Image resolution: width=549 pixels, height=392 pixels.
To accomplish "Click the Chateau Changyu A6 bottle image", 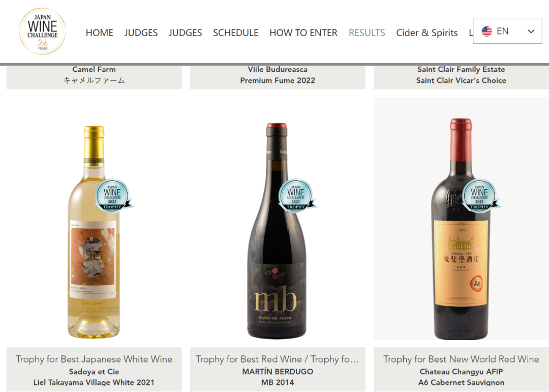I will pyautogui.click(x=460, y=229).
